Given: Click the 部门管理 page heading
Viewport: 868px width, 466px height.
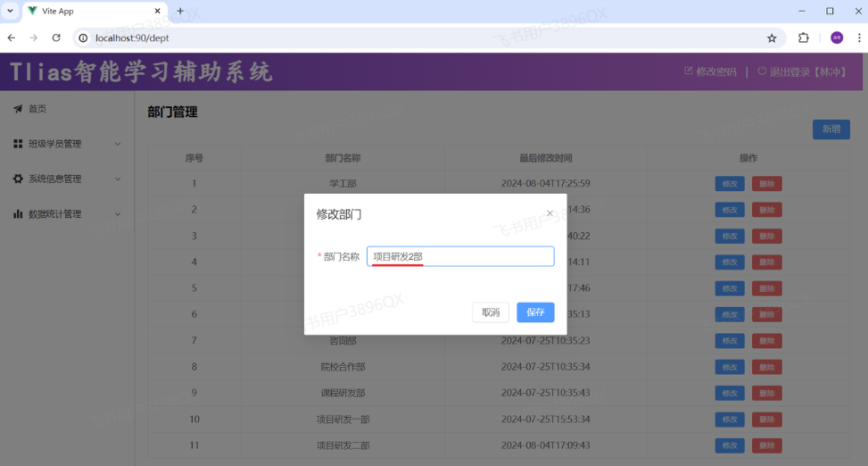Looking at the screenshot, I should coord(172,112).
